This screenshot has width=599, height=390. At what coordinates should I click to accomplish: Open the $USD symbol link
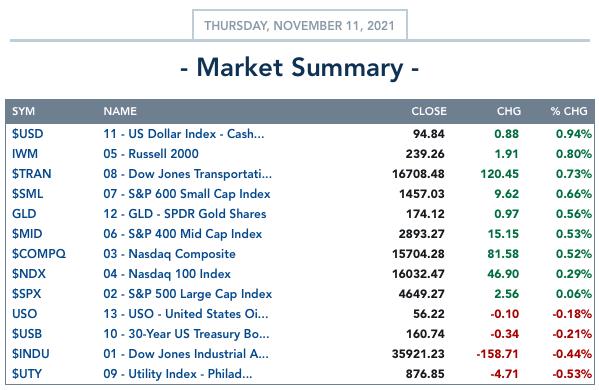pos(28,134)
